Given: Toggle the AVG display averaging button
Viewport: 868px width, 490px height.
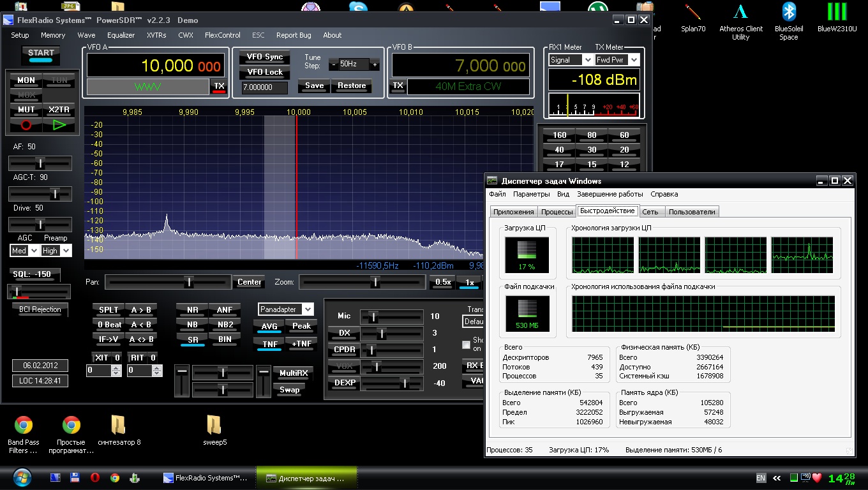Looking at the screenshot, I should (269, 327).
